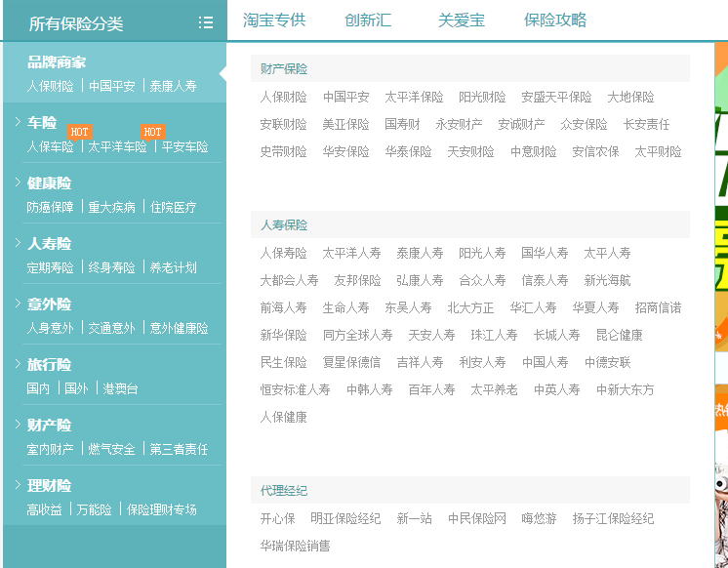Open the 意外险 category
The width and height of the screenshot is (728, 568).
[49, 304]
